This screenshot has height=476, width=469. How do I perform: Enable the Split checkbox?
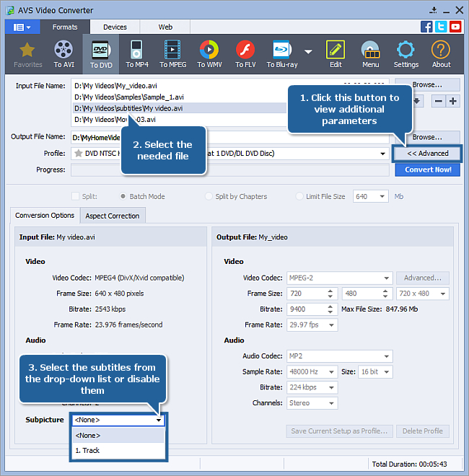[x=75, y=196]
